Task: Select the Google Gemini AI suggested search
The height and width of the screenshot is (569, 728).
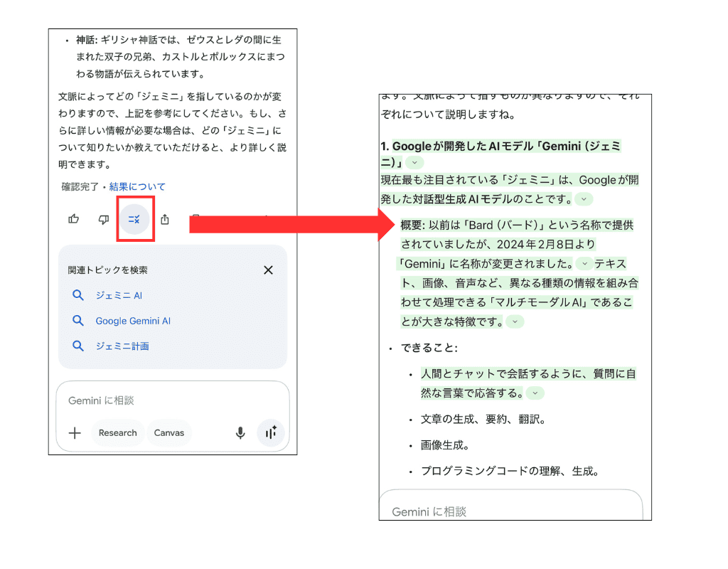Action: (132, 321)
